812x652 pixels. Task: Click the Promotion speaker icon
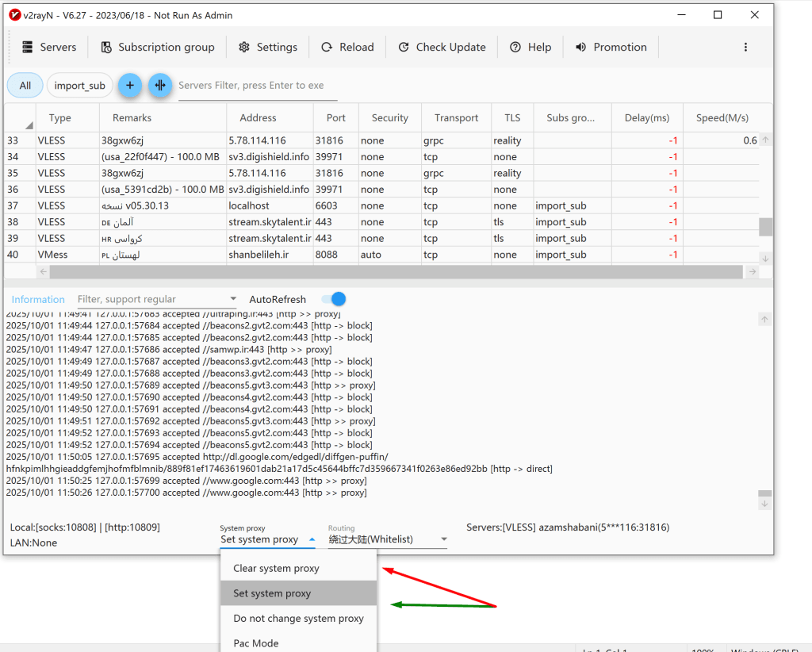click(x=580, y=47)
